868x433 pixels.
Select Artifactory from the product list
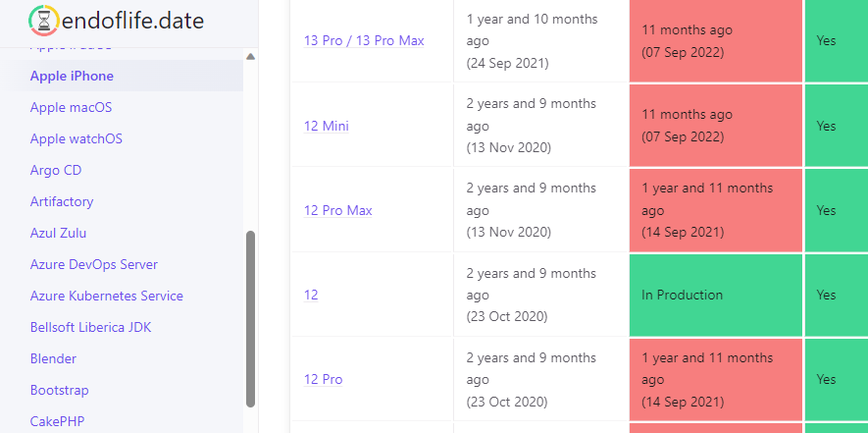pyautogui.click(x=62, y=201)
